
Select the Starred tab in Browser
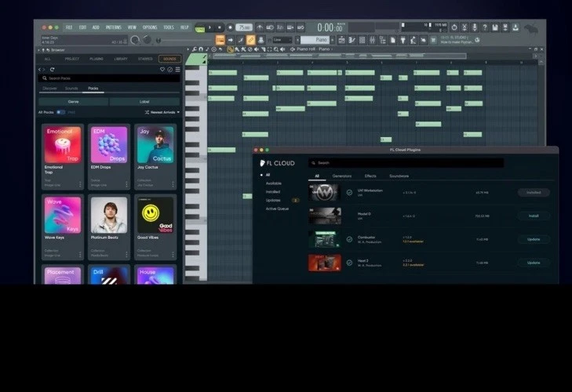(x=145, y=59)
